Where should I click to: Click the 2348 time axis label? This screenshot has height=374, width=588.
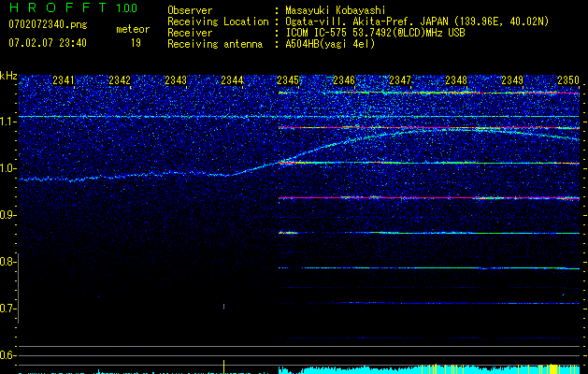tap(456, 79)
